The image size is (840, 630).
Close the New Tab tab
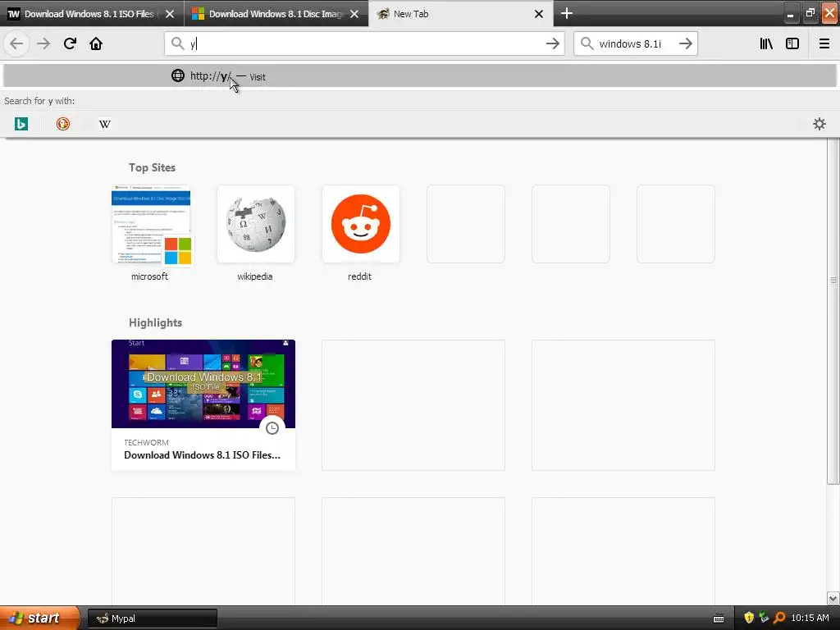point(539,14)
